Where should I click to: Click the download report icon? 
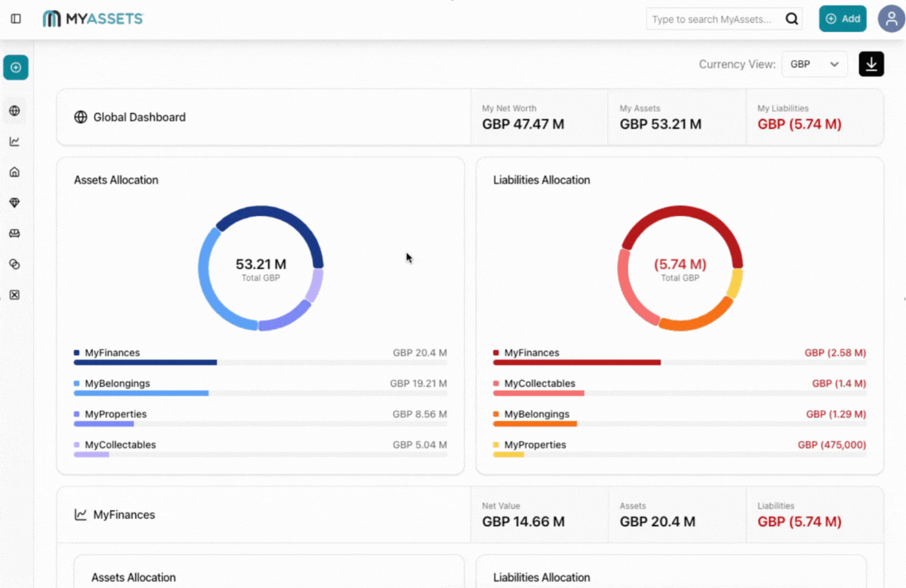pyautogui.click(x=871, y=64)
